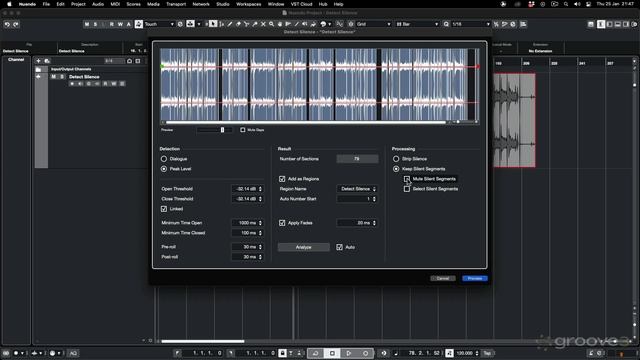This screenshot has height=360, width=640.
Task: Activate the Cycle loop transport button
Action: pos(316,353)
